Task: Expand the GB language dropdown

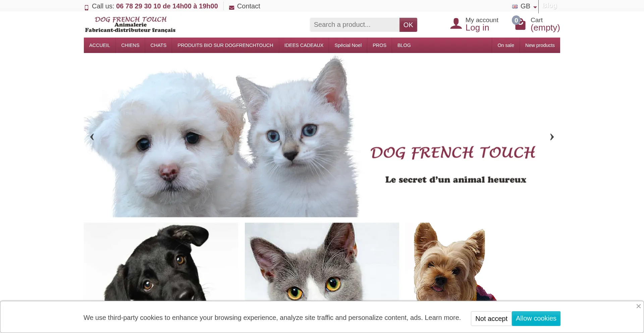Action: 525,6
